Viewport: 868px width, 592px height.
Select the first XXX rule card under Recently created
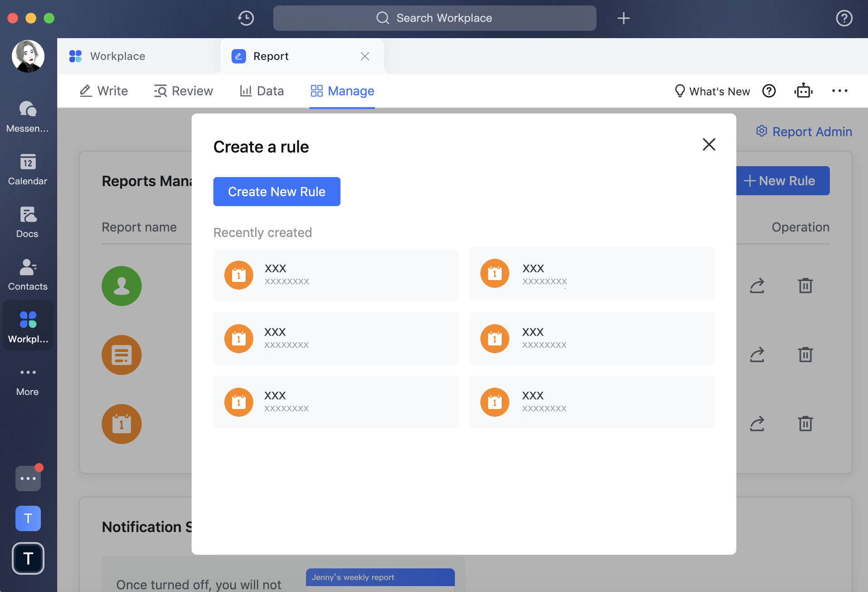(335, 275)
